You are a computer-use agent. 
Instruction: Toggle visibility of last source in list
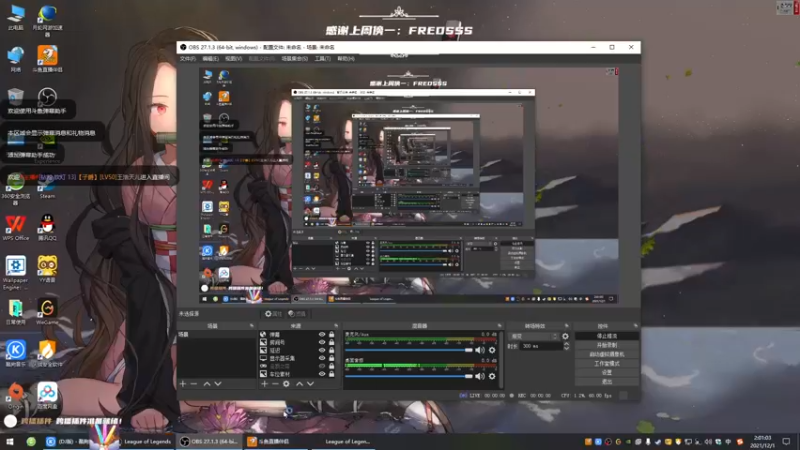pyautogui.click(x=321, y=374)
